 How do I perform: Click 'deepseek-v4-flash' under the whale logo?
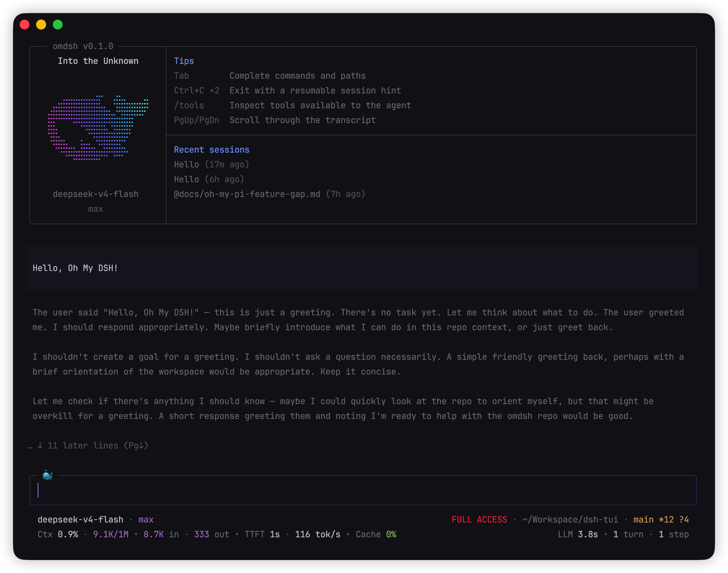pyautogui.click(x=96, y=194)
